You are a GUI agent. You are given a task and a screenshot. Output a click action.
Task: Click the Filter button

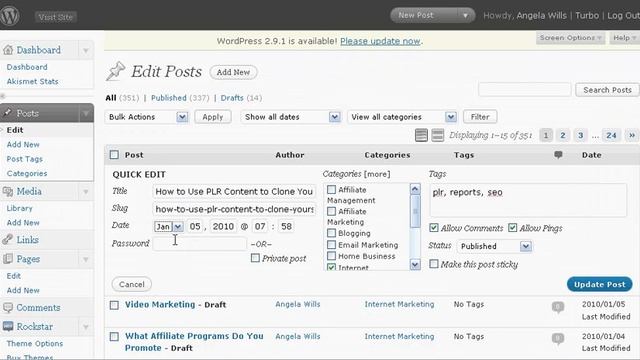click(480, 117)
